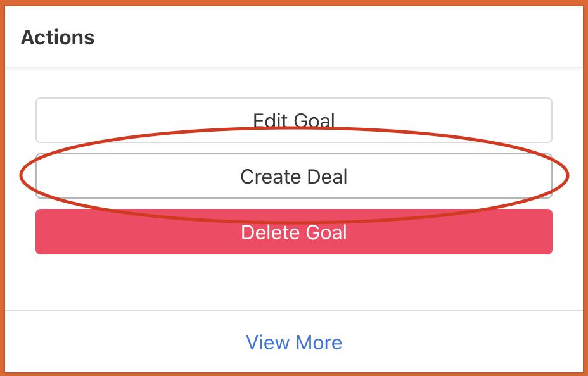This screenshot has width=588, height=376.
Task: Open goal editing via Edit Goal
Action: point(294,120)
